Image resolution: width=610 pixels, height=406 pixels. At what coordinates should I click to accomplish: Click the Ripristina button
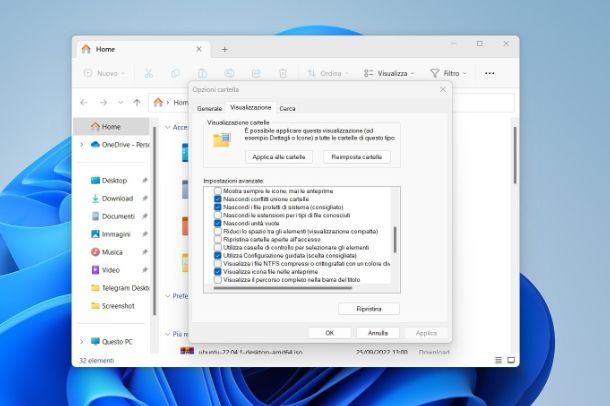coord(369,309)
